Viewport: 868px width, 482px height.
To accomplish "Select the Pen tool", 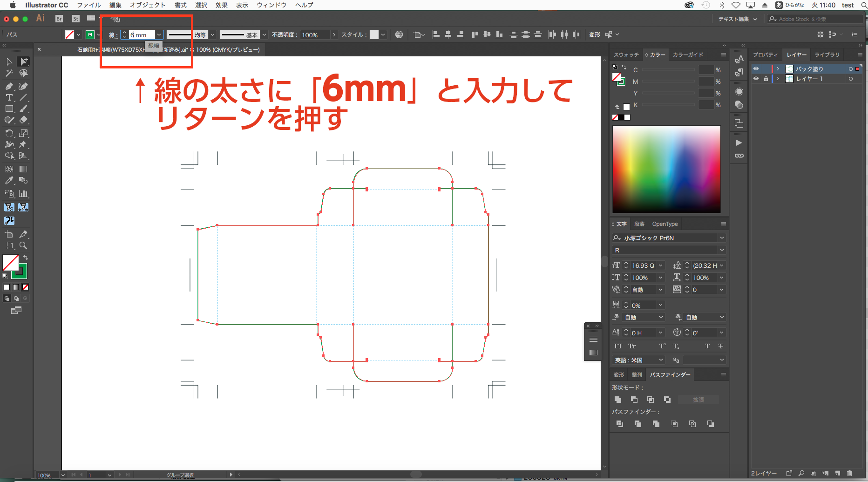I will (9, 86).
